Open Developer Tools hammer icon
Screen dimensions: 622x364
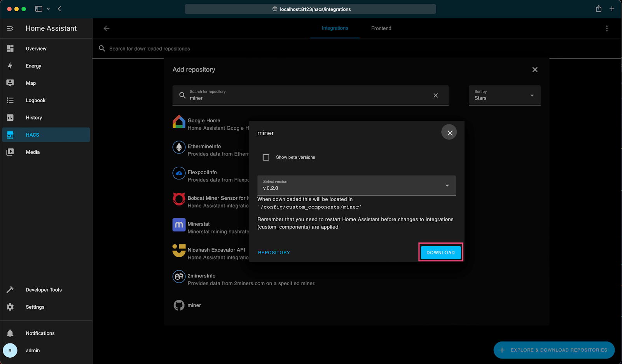(10, 290)
